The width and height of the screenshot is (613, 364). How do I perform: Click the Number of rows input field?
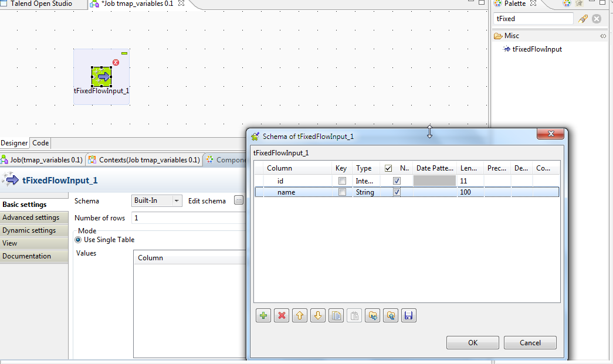pos(189,218)
